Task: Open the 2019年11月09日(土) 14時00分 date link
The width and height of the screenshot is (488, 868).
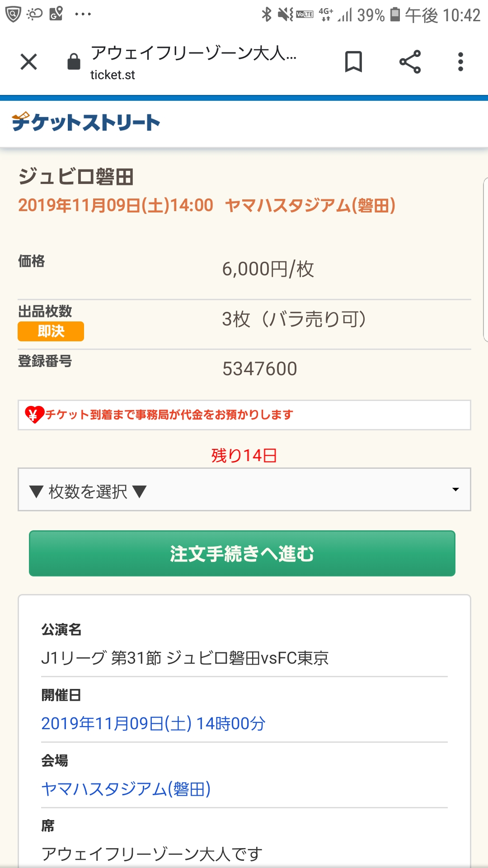Action: tap(153, 724)
